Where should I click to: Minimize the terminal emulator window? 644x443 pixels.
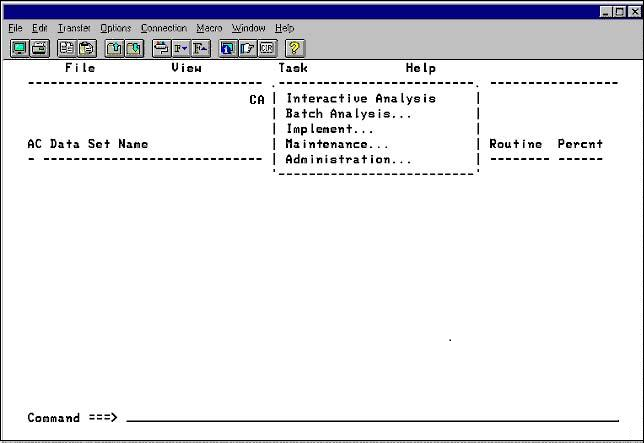pyautogui.click(x=605, y=12)
